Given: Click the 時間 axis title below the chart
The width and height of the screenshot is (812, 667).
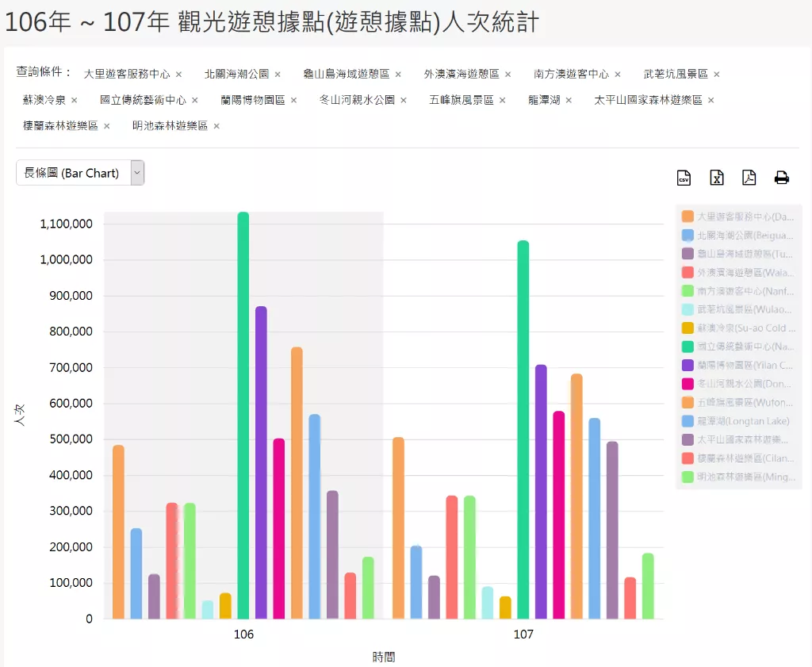Looking at the screenshot, I should click(384, 657).
